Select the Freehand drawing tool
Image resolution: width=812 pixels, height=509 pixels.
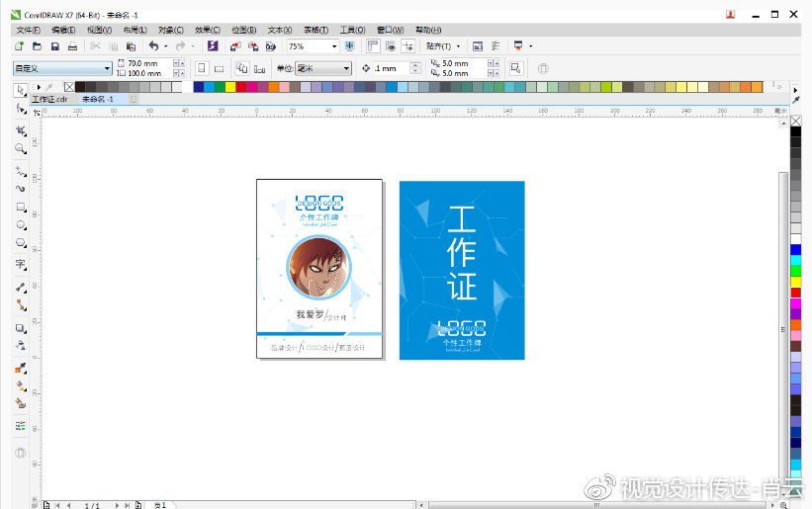pos(20,171)
